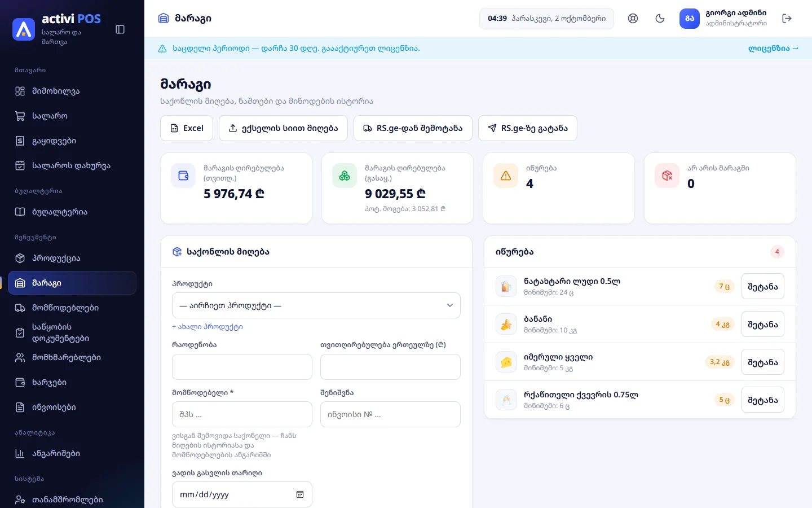
Task: Click the გა user avatar
Action: coord(690,19)
